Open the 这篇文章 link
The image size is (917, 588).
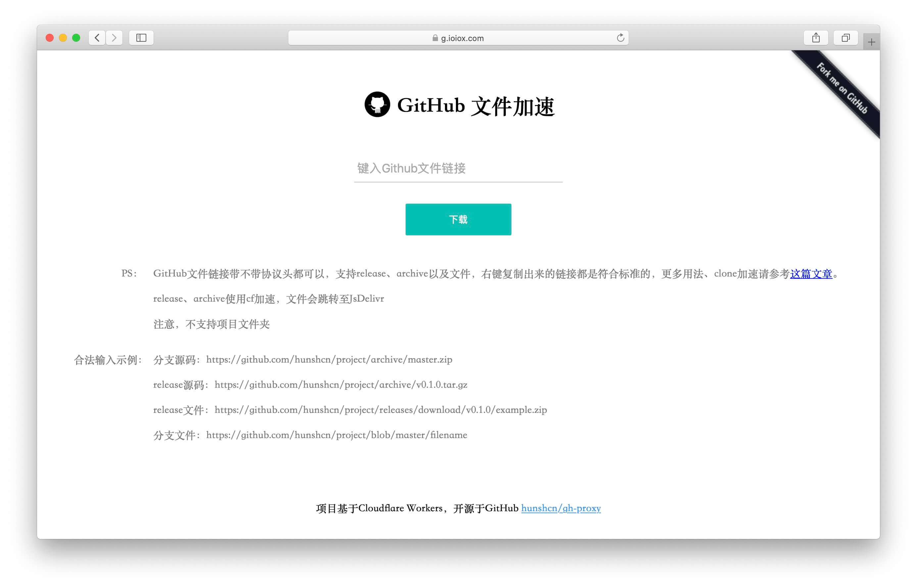[811, 274]
